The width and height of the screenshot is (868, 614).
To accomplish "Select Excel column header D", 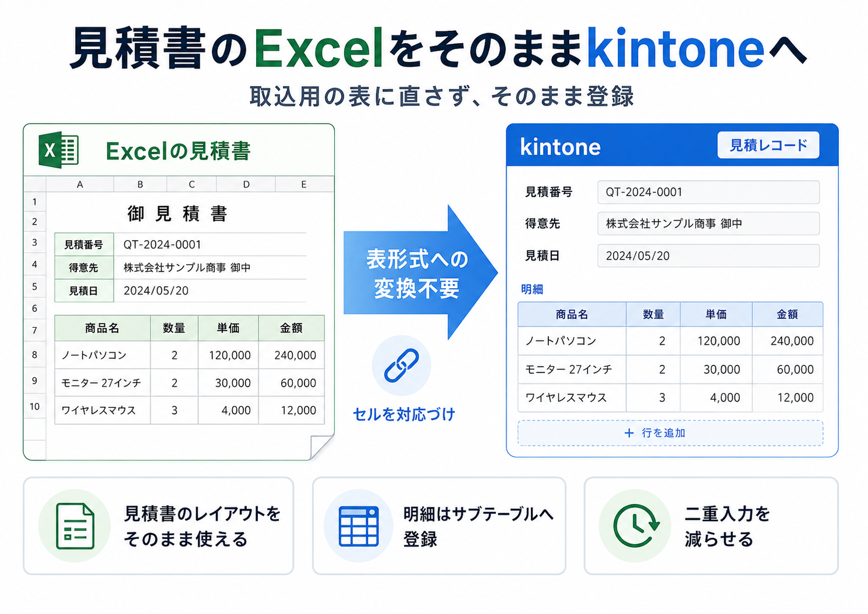I will pyautogui.click(x=246, y=184).
